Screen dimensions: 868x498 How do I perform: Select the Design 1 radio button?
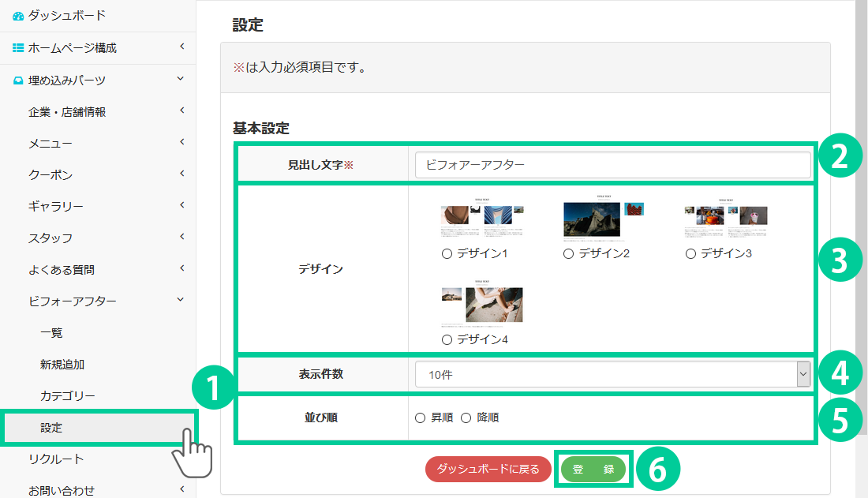coord(447,254)
